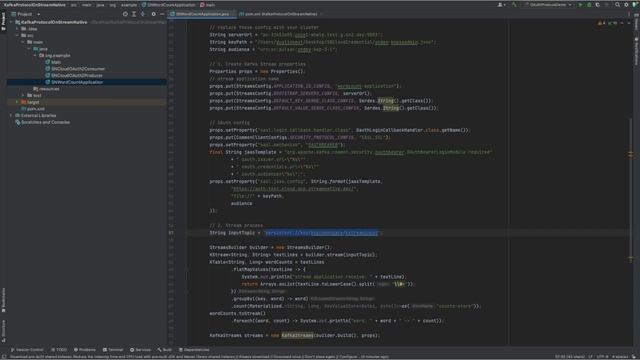Viewport: 640px width, 360px height.
Task: Open Search Everywhere magnifier icon
Action: [618, 5]
